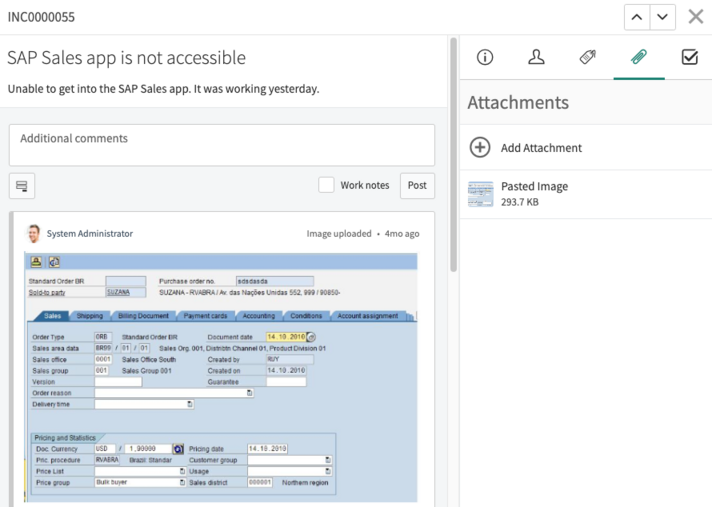The height and width of the screenshot is (507, 712).
Task: Click the Accounting tab in SAP screenshot
Action: 258,315
